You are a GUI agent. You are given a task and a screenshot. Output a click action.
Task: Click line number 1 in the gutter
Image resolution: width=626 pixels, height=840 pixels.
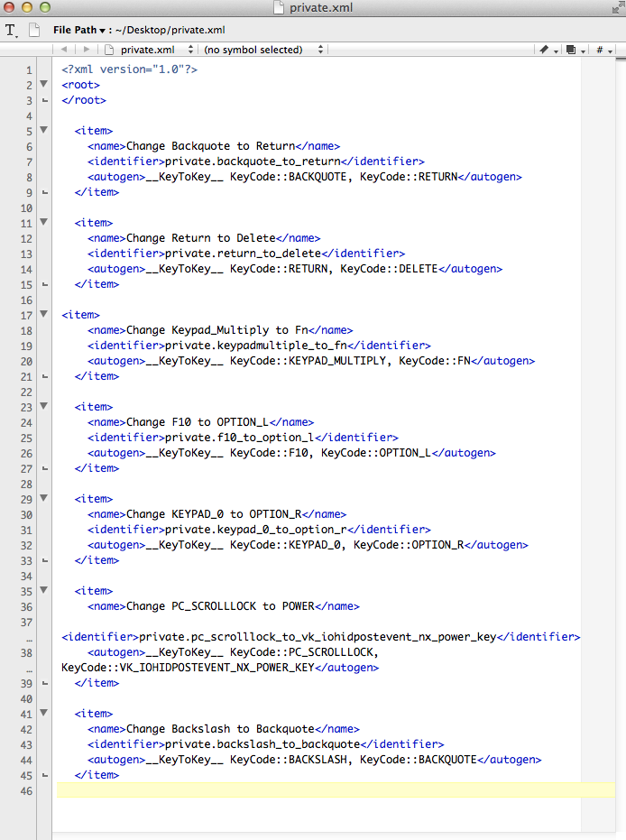point(29,70)
